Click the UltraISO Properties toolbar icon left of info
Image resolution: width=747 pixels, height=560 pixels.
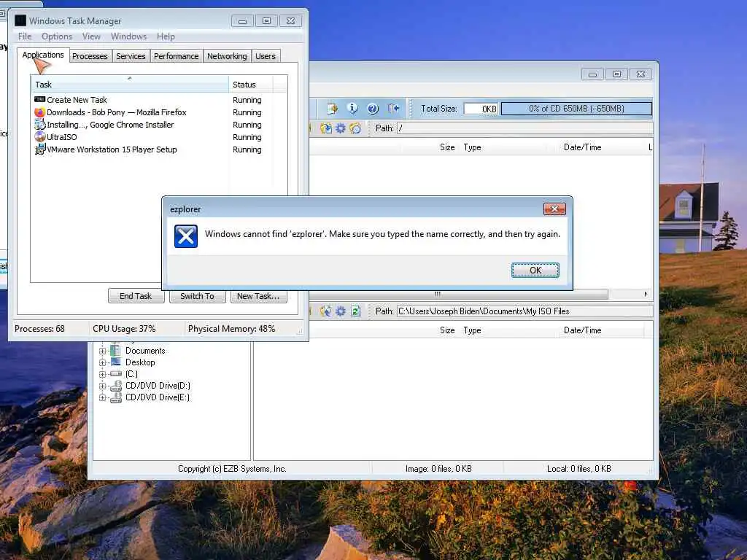click(332, 109)
